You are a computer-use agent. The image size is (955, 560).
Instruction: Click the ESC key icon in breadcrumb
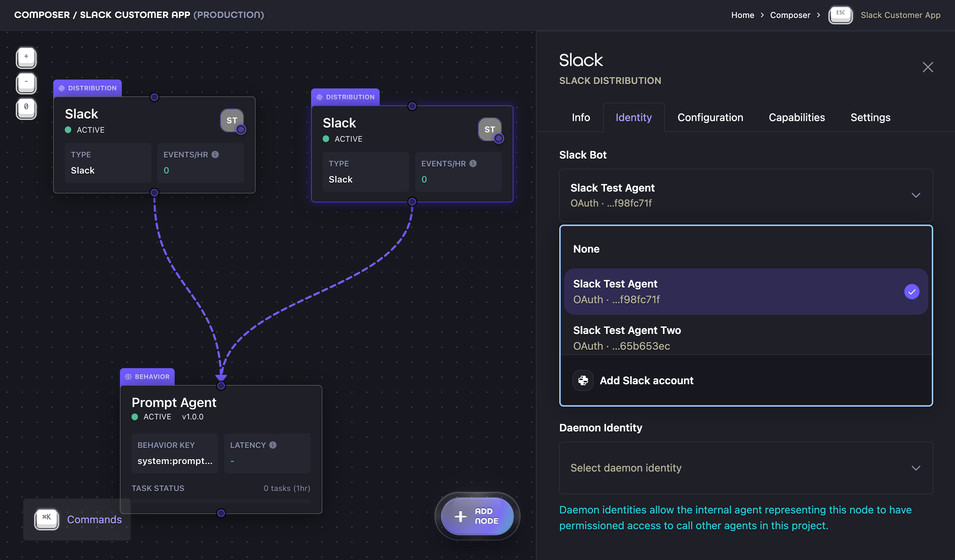coord(841,15)
